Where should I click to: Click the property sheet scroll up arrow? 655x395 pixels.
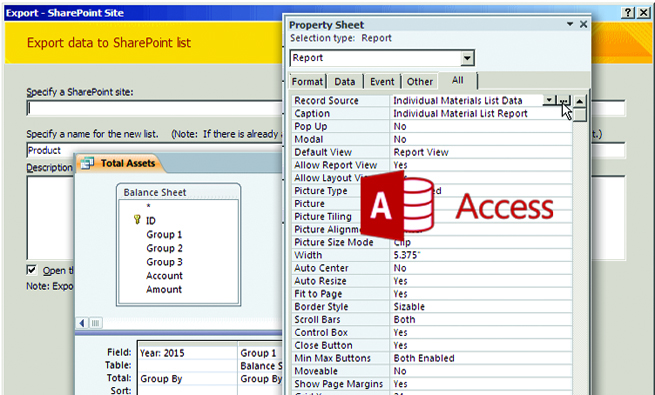coord(579,101)
